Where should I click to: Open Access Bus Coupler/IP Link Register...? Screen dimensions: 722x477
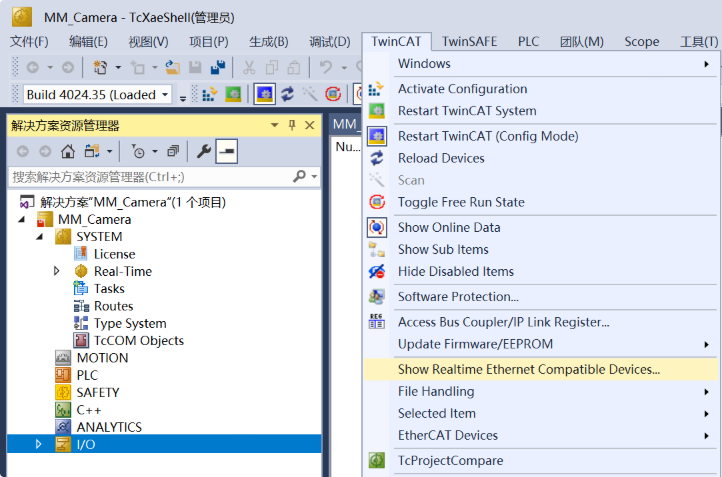point(541,322)
